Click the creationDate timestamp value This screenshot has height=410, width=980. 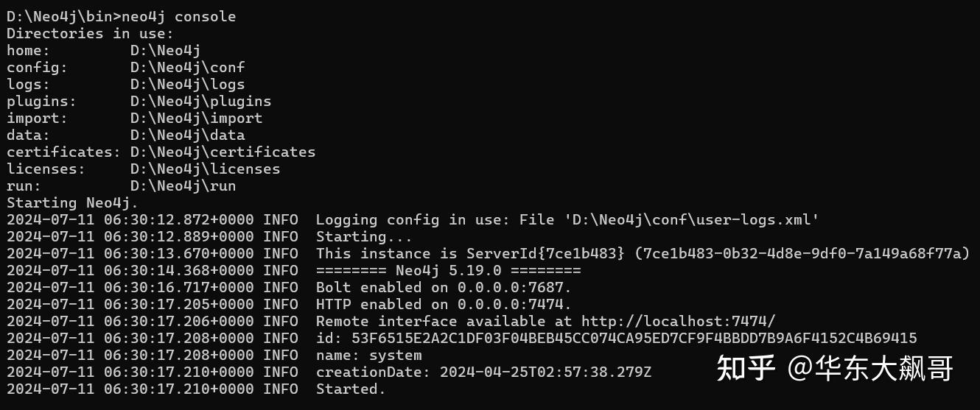pos(545,372)
